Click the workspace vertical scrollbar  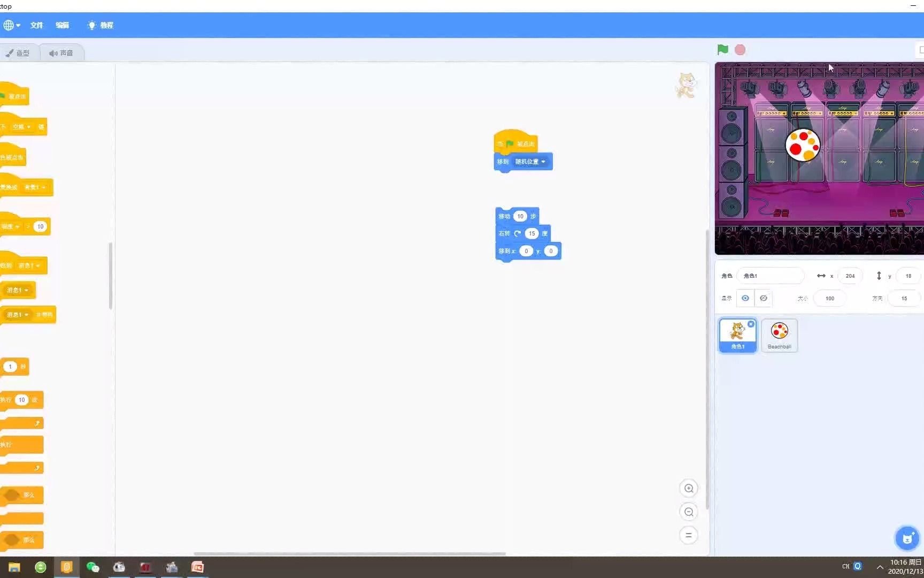pyautogui.click(x=707, y=369)
